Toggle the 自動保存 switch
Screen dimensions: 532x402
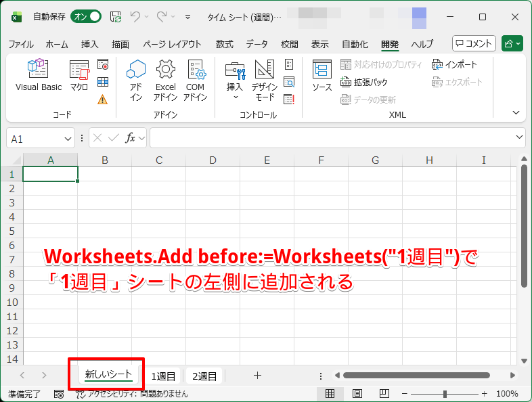(x=86, y=16)
